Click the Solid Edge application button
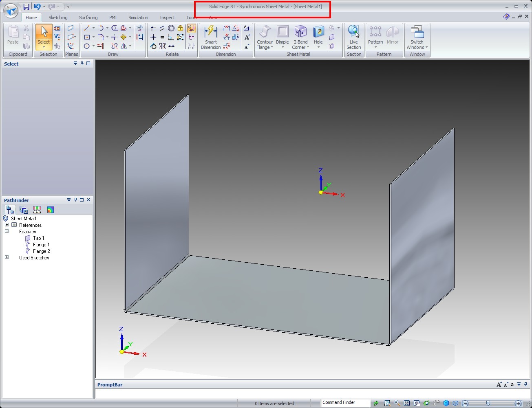This screenshot has width=532, height=408. coord(10,11)
